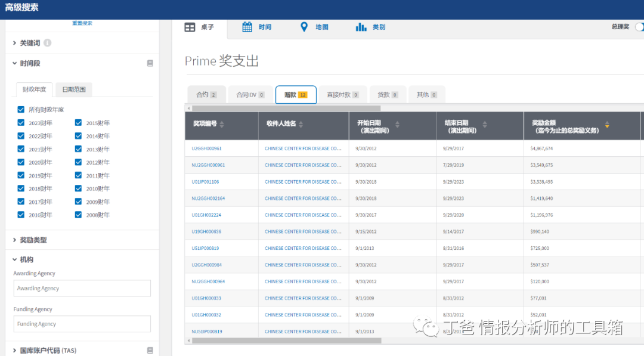The width and height of the screenshot is (644, 356).
Task: Open the 贷款 awards tab
Action: tap(388, 94)
